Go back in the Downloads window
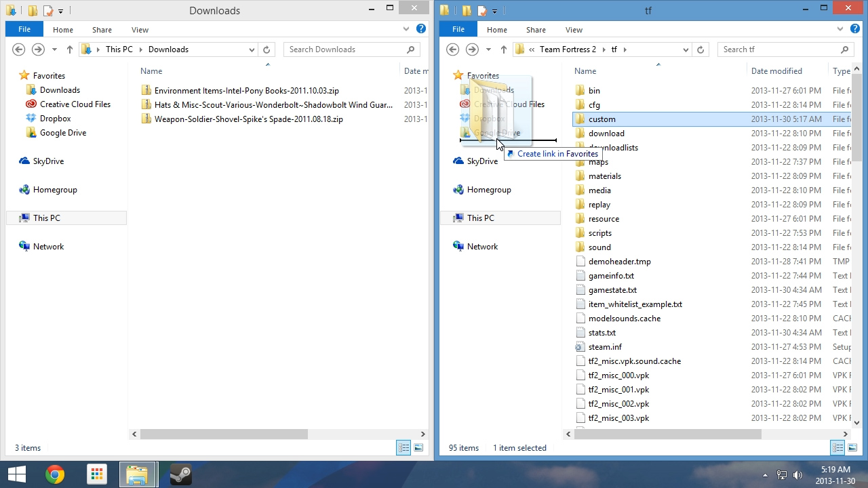The image size is (868, 488). pos(19,49)
